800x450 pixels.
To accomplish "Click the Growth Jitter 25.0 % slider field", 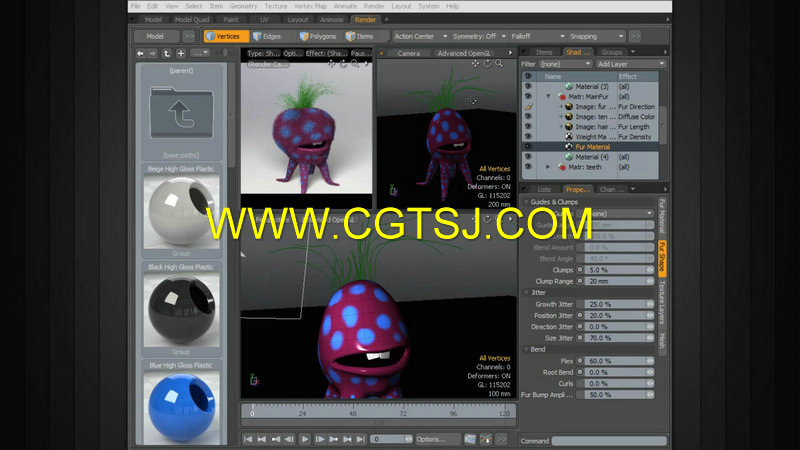I will [619, 304].
